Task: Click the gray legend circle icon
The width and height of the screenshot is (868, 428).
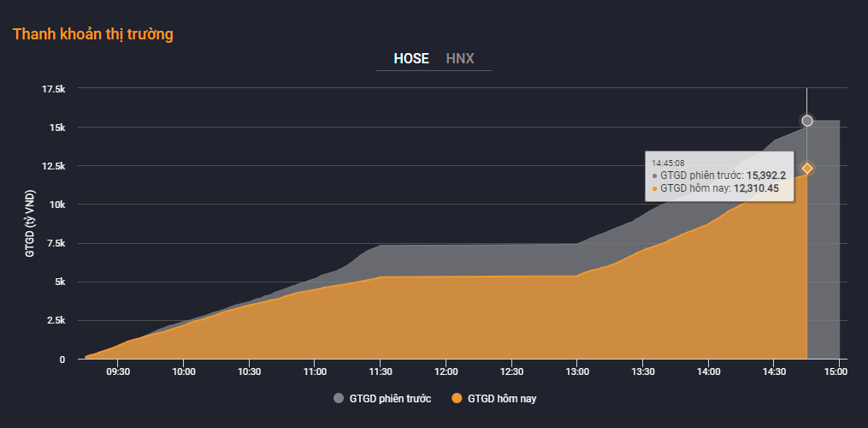Action: tap(339, 399)
